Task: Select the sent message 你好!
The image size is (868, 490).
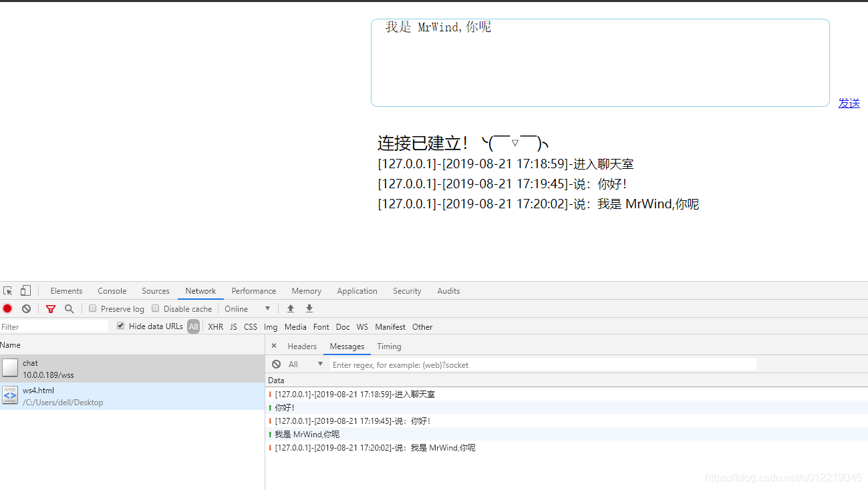Action: pos(567,407)
